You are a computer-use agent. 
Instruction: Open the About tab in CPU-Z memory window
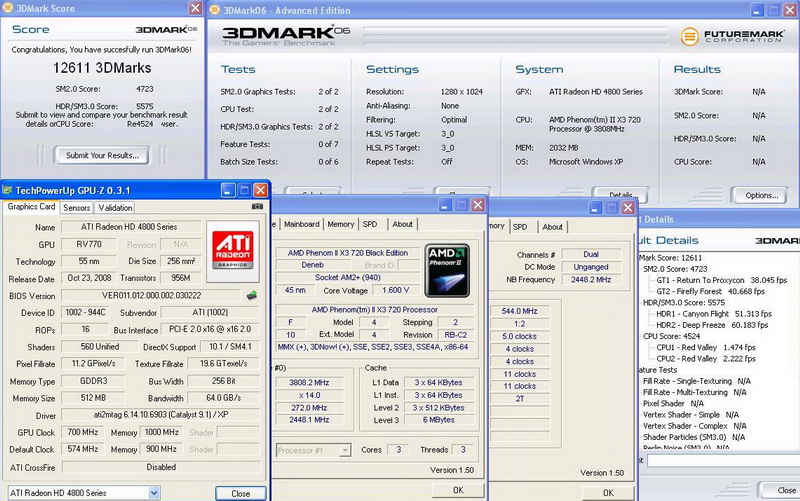(553, 227)
